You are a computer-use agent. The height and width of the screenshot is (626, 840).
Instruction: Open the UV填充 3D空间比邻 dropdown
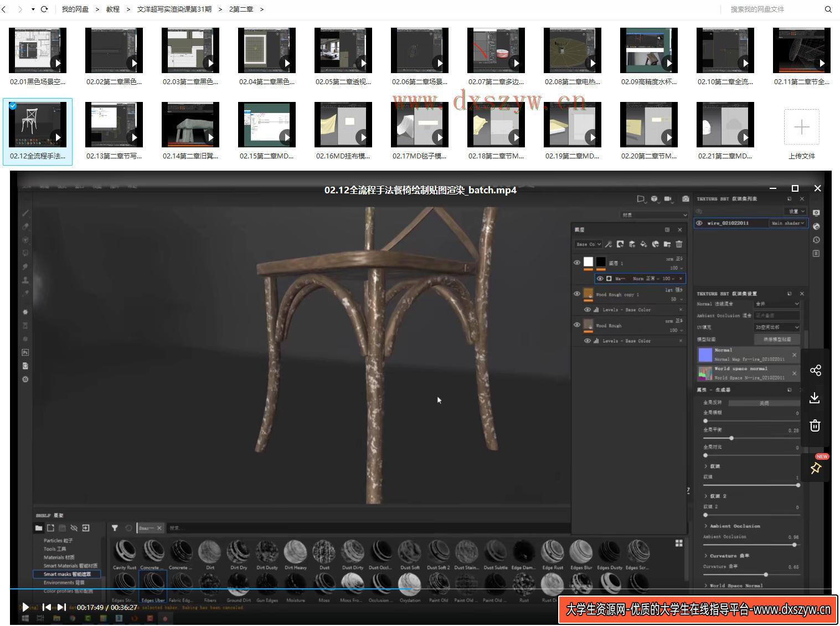(777, 327)
